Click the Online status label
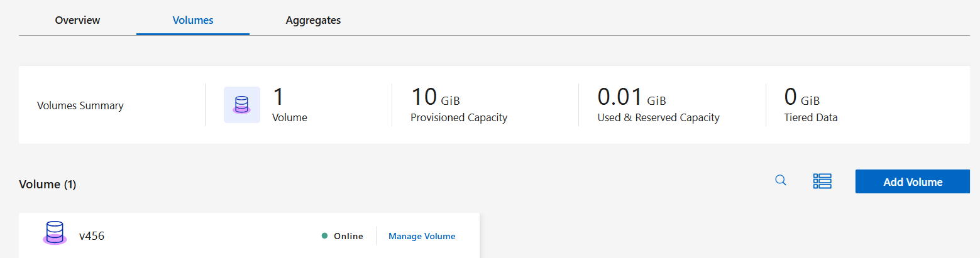The image size is (980, 258). (348, 236)
